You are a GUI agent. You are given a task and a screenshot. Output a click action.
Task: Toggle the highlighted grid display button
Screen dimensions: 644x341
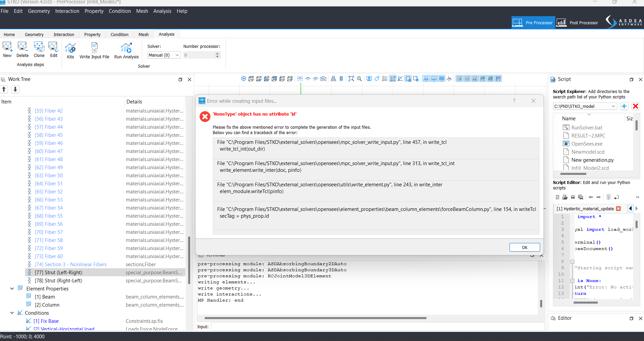click(393, 79)
